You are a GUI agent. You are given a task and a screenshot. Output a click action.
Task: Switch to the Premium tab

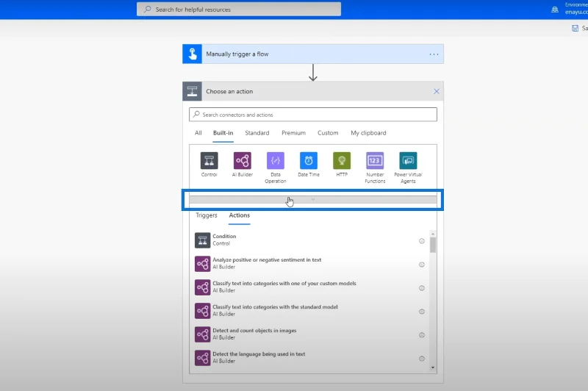click(293, 133)
